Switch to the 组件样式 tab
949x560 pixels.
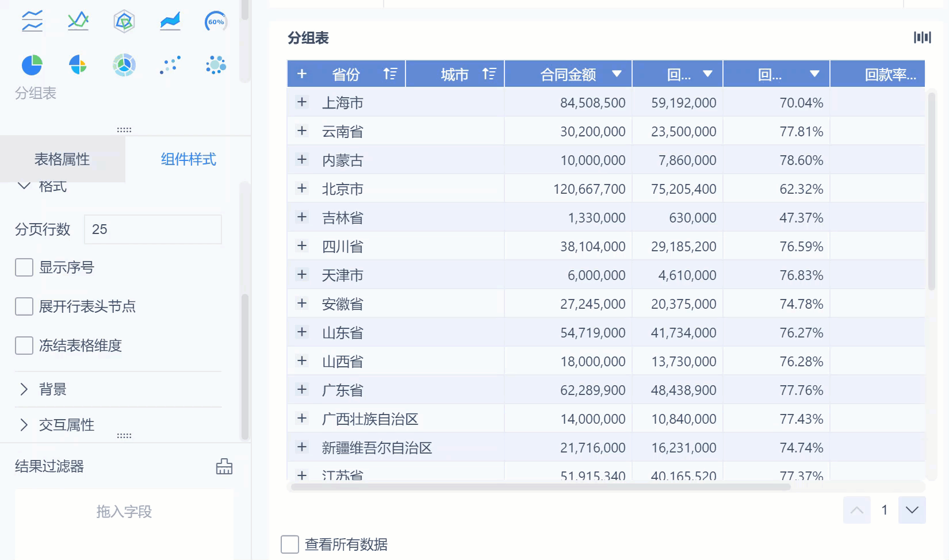pos(188,159)
